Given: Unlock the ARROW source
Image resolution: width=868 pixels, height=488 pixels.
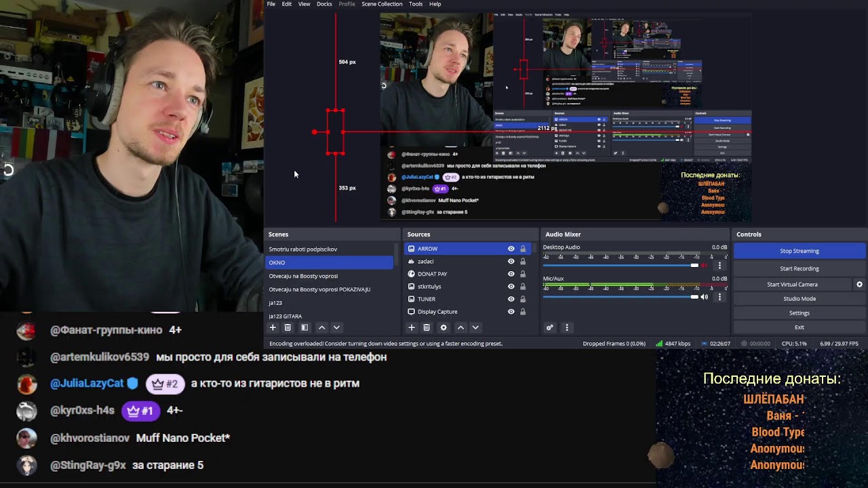Looking at the screenshot, I should pyautogui.click(x=523, y=249).
